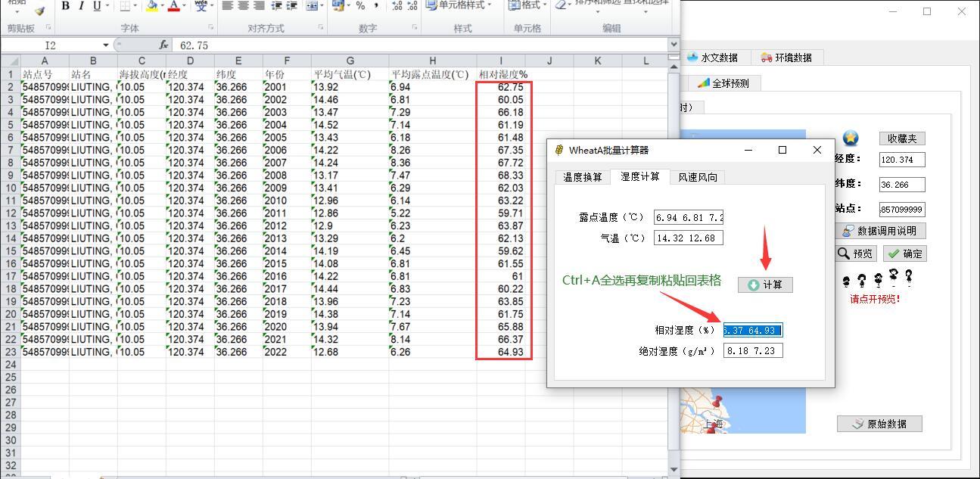Open the border style dropdown arrow
This screenshot has height=479, width=980.
(x=135, y=6)
